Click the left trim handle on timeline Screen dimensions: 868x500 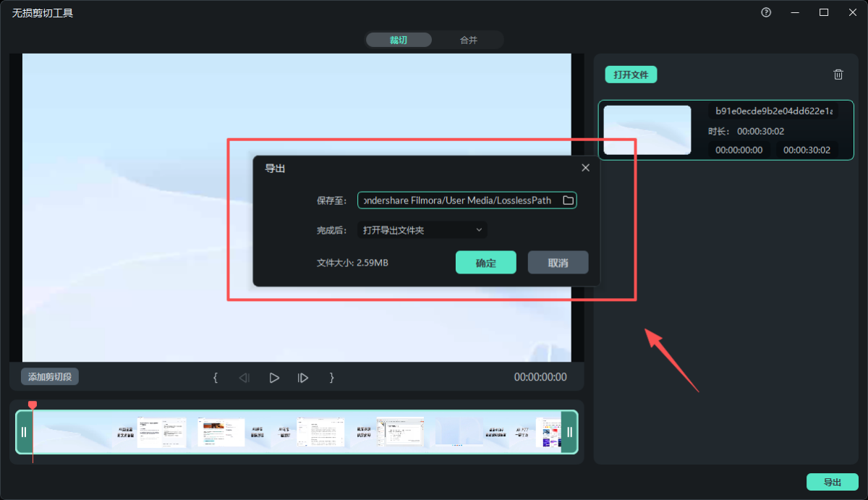point(24,432)
